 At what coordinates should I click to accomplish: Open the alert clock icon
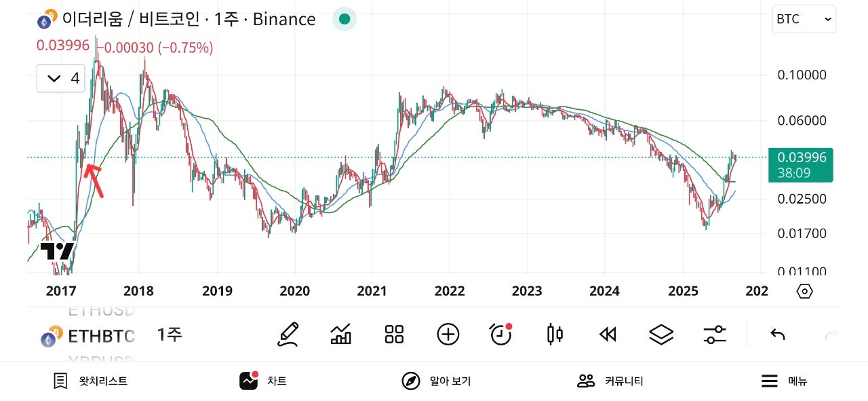tap(500, 334)
